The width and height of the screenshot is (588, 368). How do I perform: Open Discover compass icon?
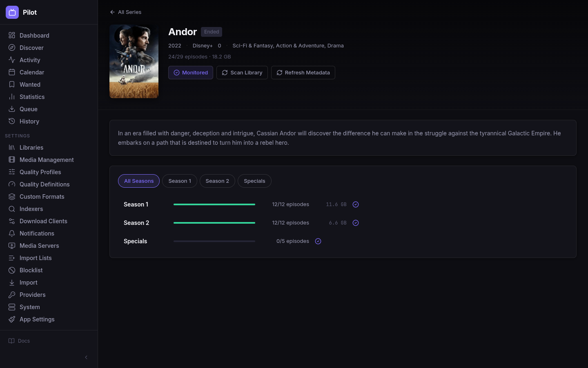[12, 48]
